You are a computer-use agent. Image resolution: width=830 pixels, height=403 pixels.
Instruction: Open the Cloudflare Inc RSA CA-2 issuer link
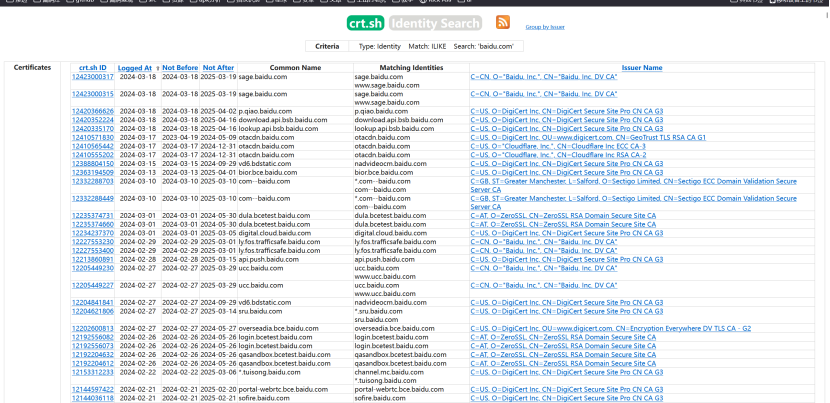558,155
